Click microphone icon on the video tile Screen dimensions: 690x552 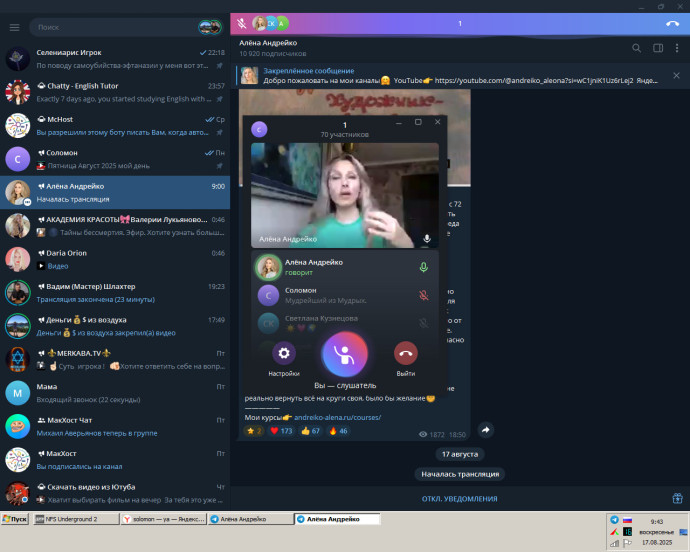tap(426, 239)
